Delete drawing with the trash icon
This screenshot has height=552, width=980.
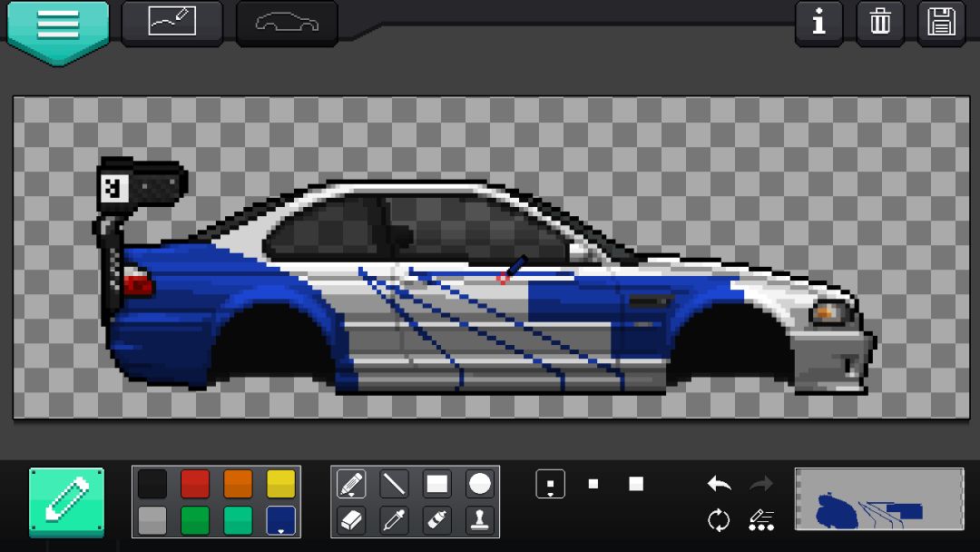pyautogui.click(x=880, y=23)
